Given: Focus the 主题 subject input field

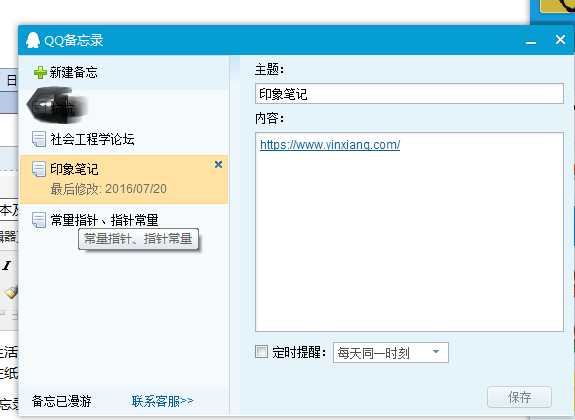Looking at the screenshot, I should [409, 94].
